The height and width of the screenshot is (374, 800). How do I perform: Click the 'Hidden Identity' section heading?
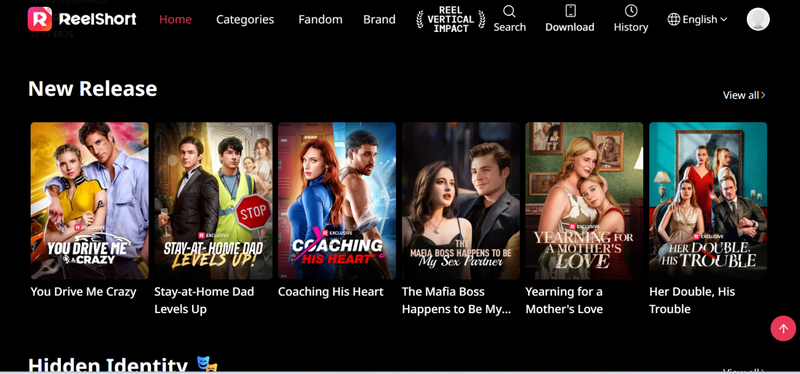point(108,365)
